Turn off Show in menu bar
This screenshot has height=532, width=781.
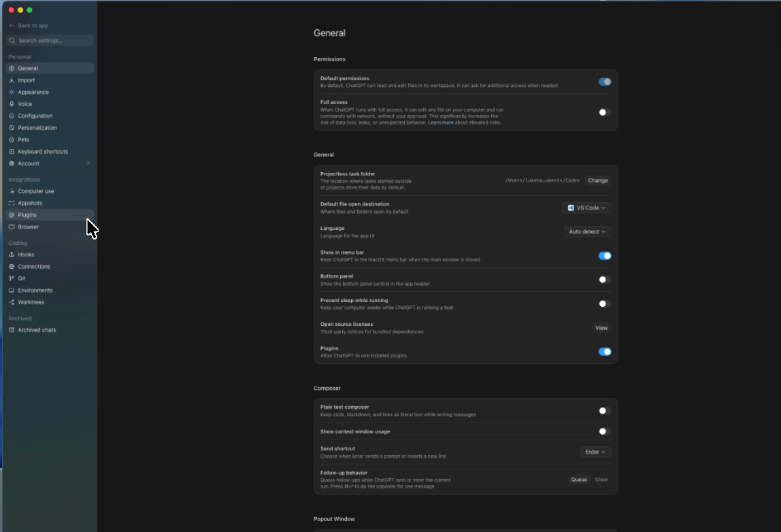pyautogui.click(x=605, y=256)
